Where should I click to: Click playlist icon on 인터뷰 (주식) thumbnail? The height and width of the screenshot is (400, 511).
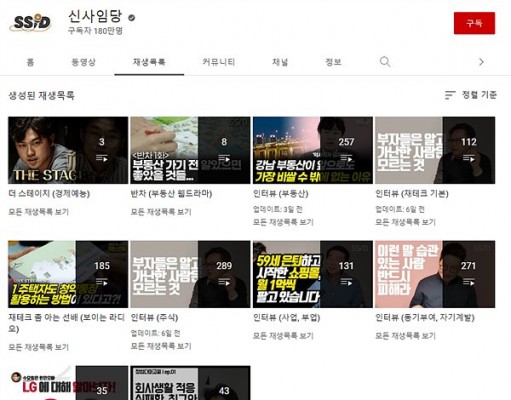[224, 282]
